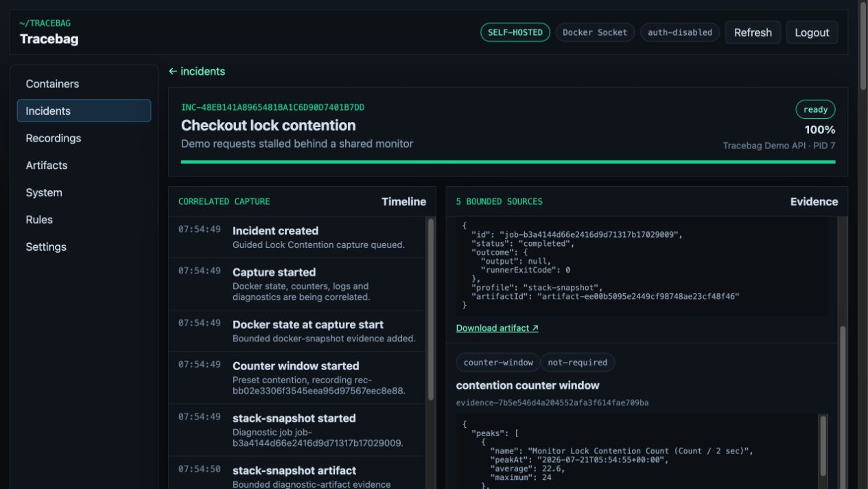Screen dimensions: 868x489
Task: Open the Containers sidebar section
Action: pyautogui.click(x=84, y=84)
